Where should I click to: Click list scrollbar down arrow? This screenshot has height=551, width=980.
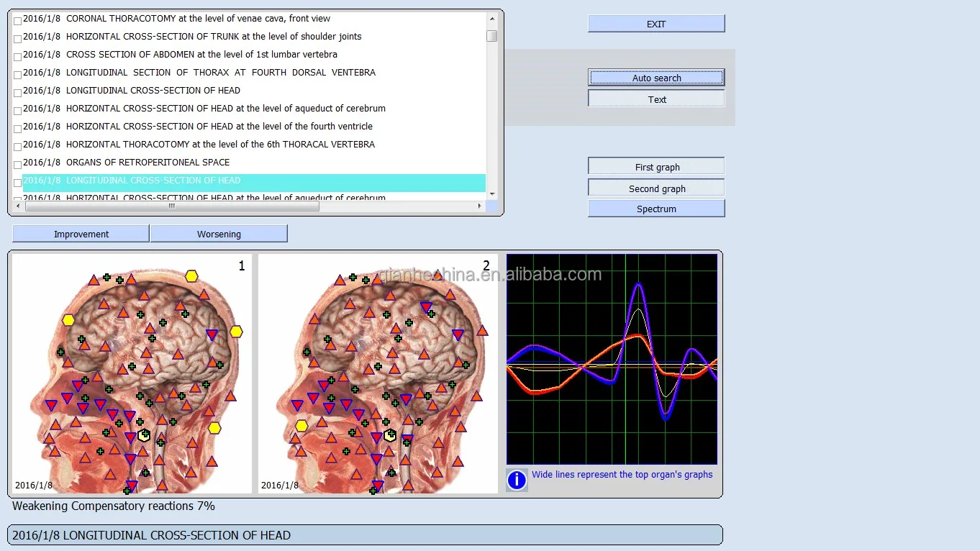pyautogui.click(x=492, y=193)
